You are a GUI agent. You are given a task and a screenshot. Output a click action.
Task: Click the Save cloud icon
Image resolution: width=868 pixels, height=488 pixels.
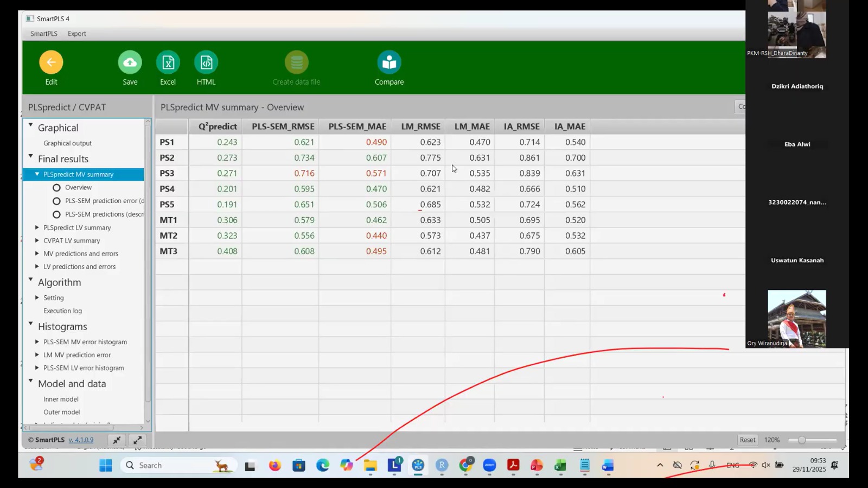pos(130,63)
